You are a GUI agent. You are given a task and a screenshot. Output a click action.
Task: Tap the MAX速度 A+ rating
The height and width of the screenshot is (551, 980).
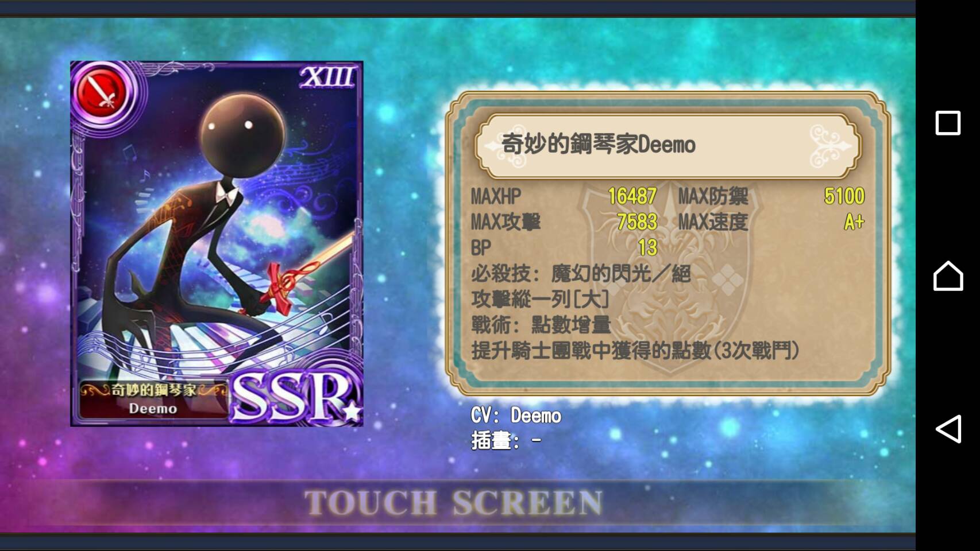[x=854, y=222]
